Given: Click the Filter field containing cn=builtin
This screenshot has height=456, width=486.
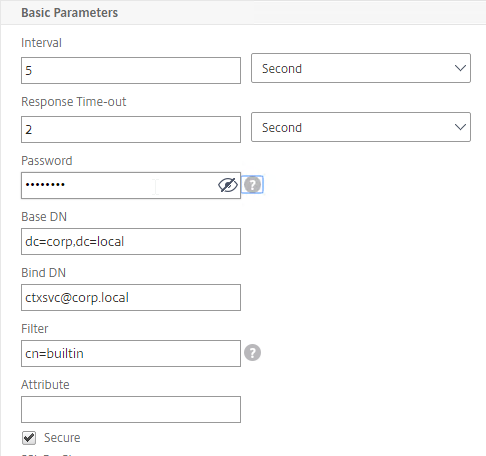Looking at the screenshot, I should pyautogui.click(x=131, y=353).
